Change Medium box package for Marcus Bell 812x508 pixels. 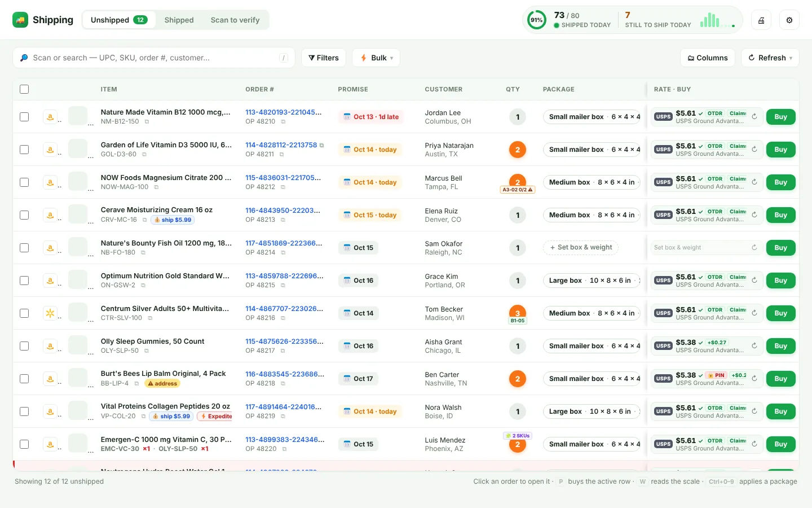592,182
